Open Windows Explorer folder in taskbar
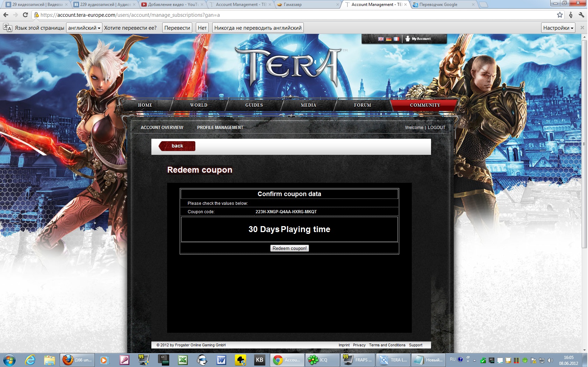 pyautogui.click(x=50, y=360)
